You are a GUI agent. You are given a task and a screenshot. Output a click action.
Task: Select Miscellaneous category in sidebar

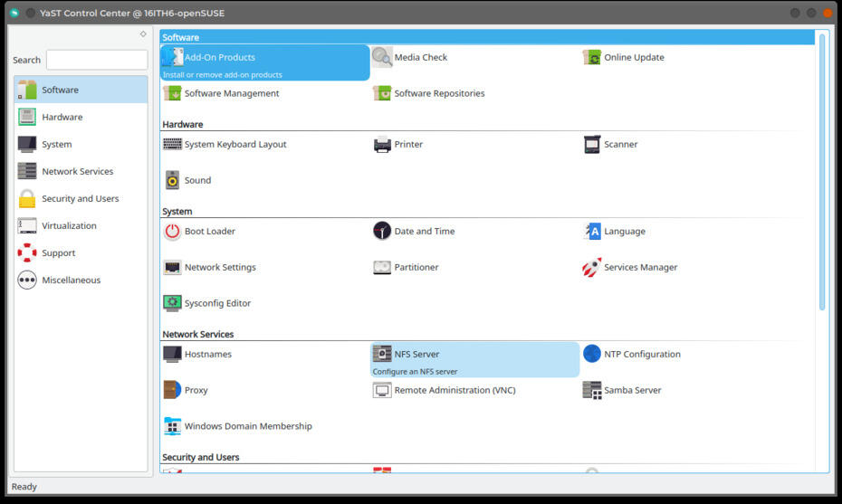[x=81, y=281]
